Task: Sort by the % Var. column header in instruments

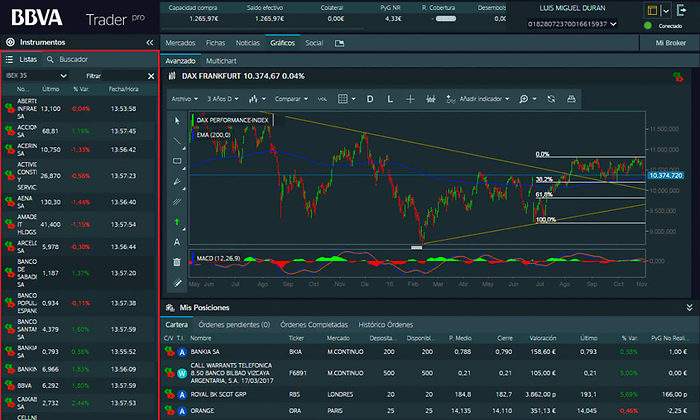Action: click(x=81, y=89)
